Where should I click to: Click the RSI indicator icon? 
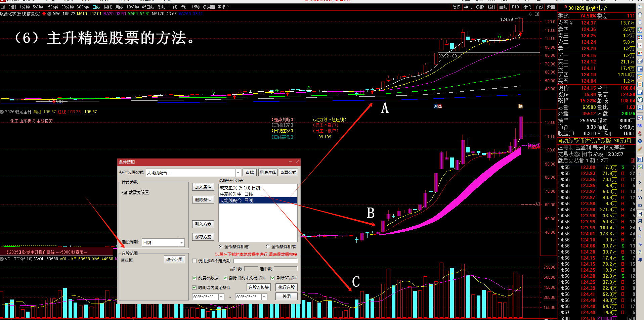pyautogui.click(x=640, y=126)
